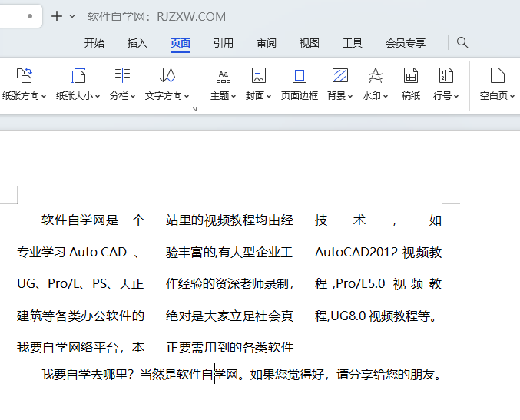The height and width of the screenshot is (420, 520).
Task: Expand 空白页 dropdown arrow
Action: pos(512,96)
